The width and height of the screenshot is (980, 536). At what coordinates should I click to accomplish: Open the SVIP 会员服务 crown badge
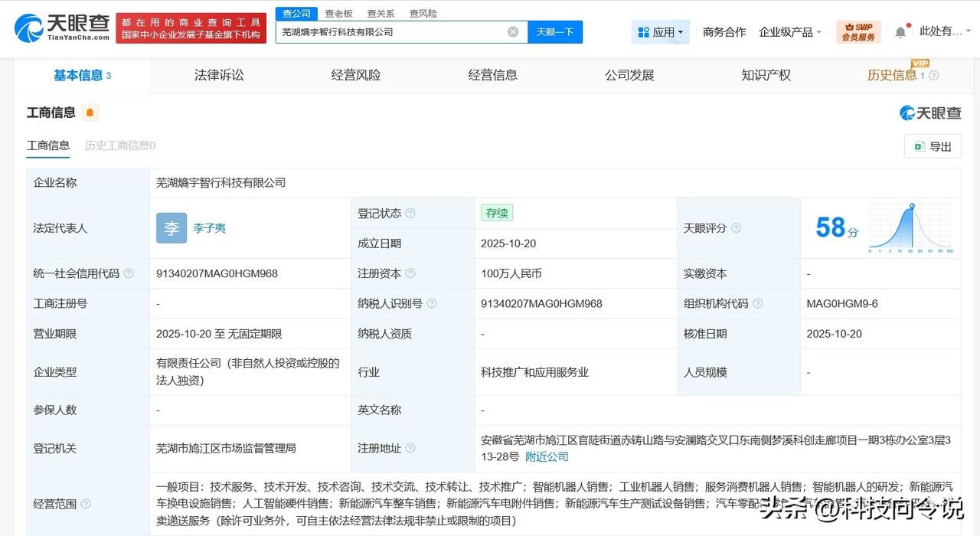pyautogui.click(x=857, y=31)
